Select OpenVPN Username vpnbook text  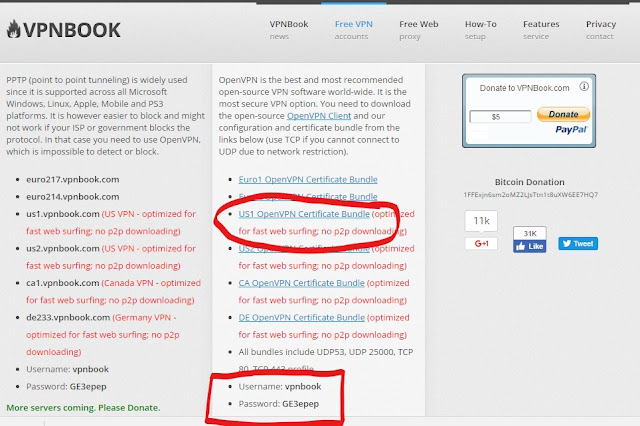[280, 386]
